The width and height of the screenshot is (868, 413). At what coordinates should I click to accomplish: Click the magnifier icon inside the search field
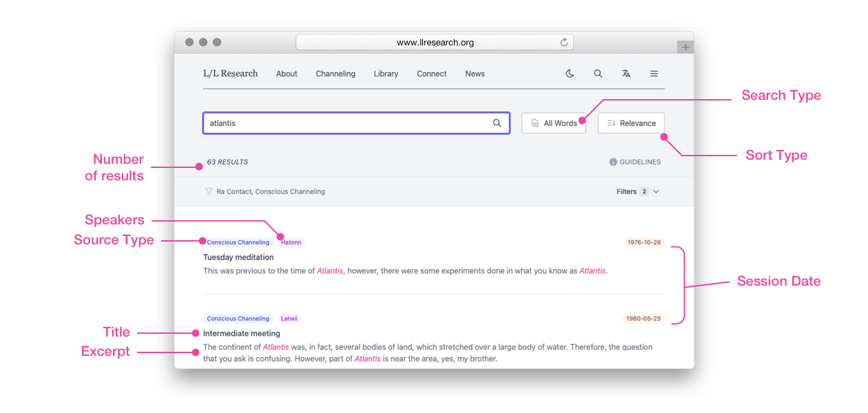coord(497,123)
